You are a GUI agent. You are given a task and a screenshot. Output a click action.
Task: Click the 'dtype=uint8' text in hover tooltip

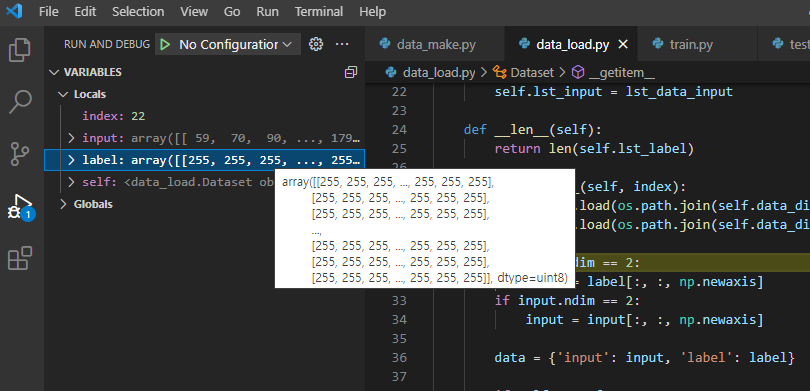coord(532,278)
